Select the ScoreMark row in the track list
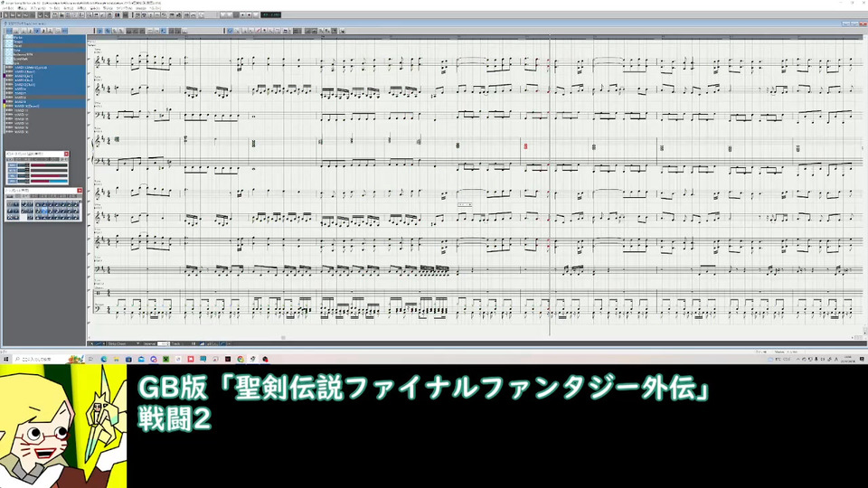The height and width of the screenshot is (488, 868). pyautogui.click(x=45, y=59)
